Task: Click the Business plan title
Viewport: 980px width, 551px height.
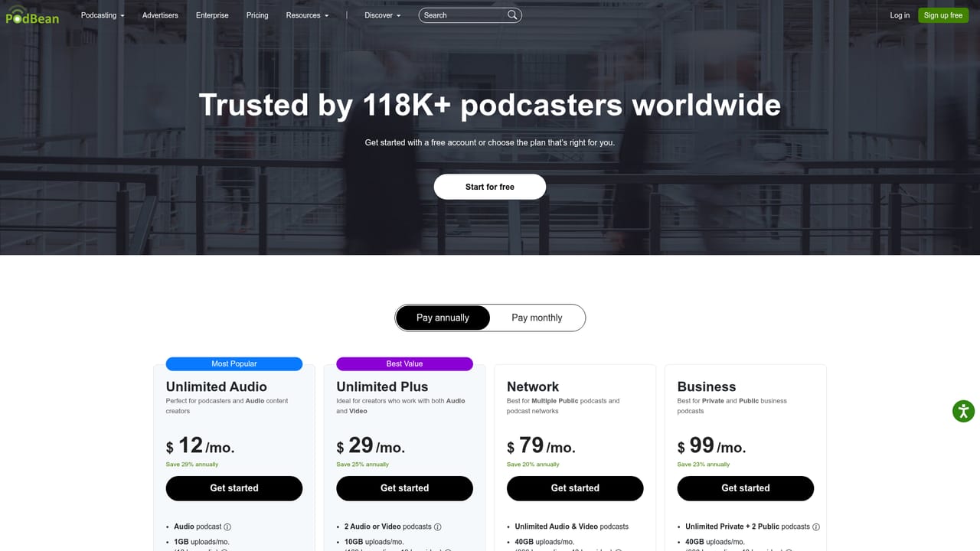Action: pos(707,387)
